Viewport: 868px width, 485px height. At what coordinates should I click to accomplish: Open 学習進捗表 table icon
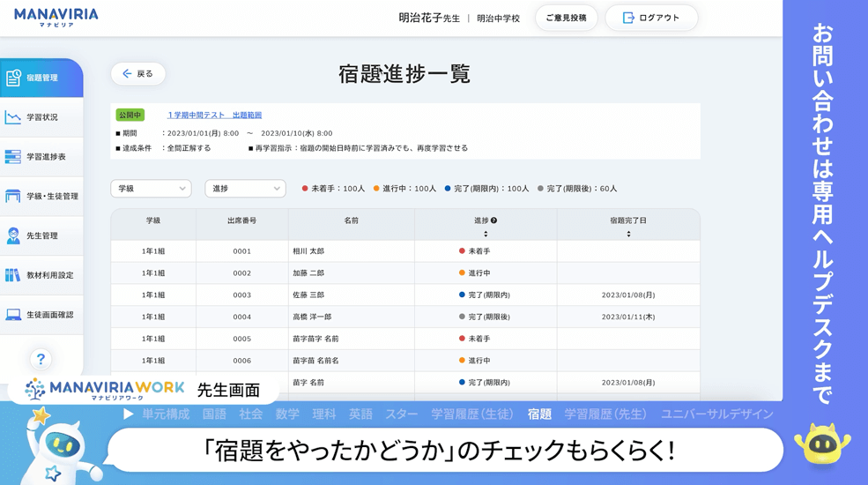pyautogui.click(x=13, y=157)
